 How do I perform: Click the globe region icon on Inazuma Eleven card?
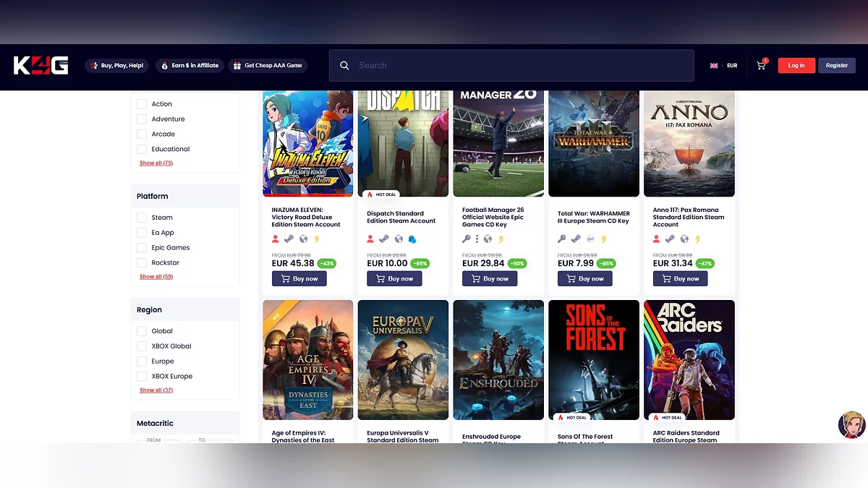pos(303,239)
